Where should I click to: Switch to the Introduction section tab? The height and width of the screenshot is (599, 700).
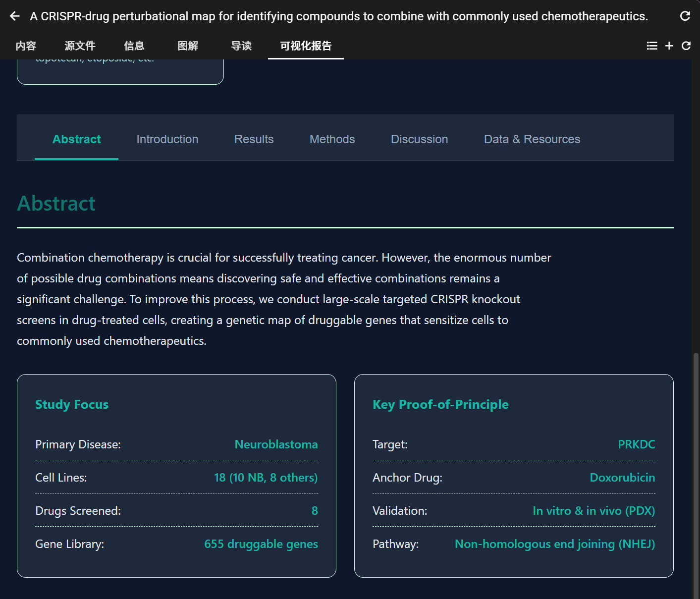click(x=167, y=139)
